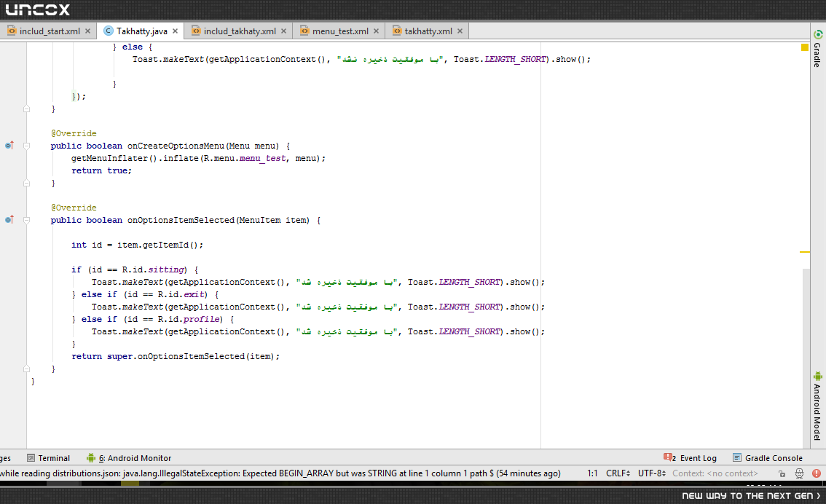The height and width of the screenshot is (504, 826).
Task: Close the includ_takhaty.xml tab
Action: (283, 31)
